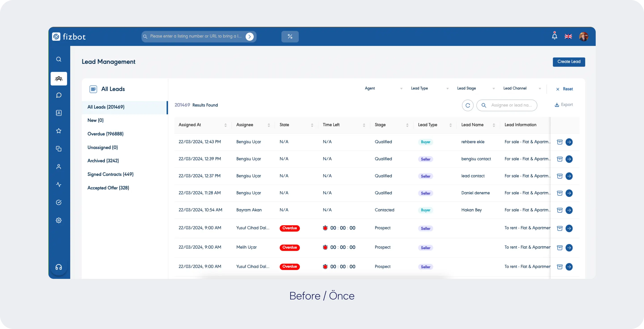Open settings gear in sidebar

point(59,220)
